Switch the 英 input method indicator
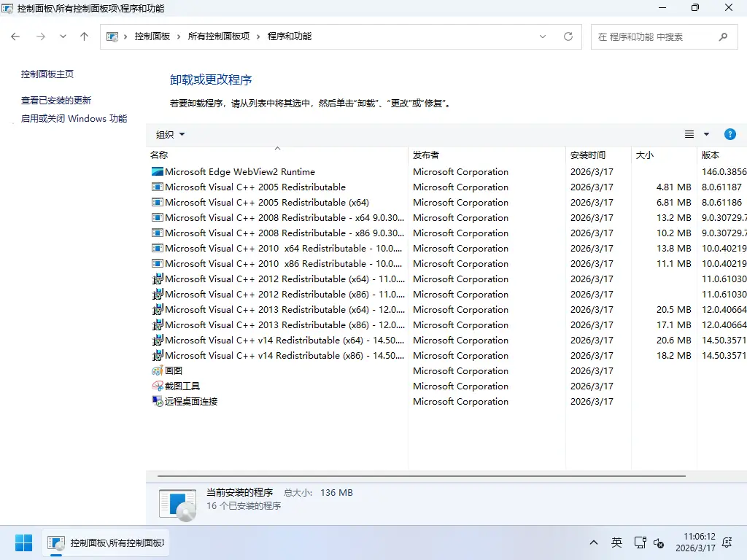747x560 pixels. coord(616,542)
